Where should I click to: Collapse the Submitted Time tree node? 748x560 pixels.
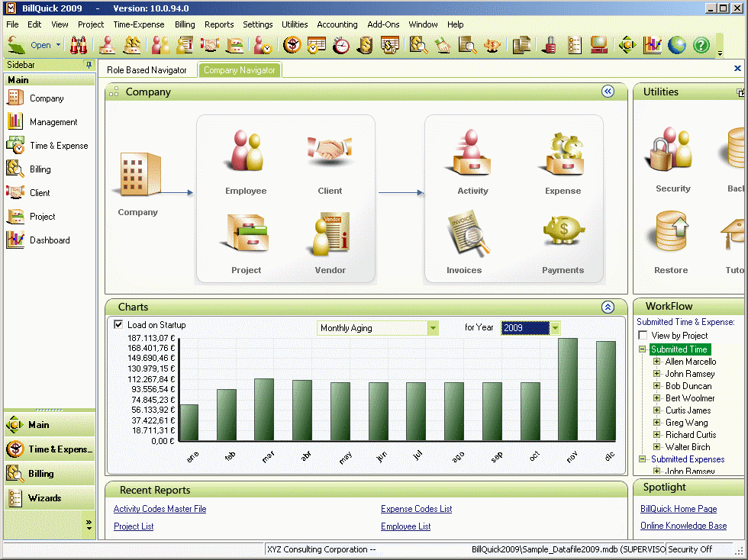[x=643, y=349]
